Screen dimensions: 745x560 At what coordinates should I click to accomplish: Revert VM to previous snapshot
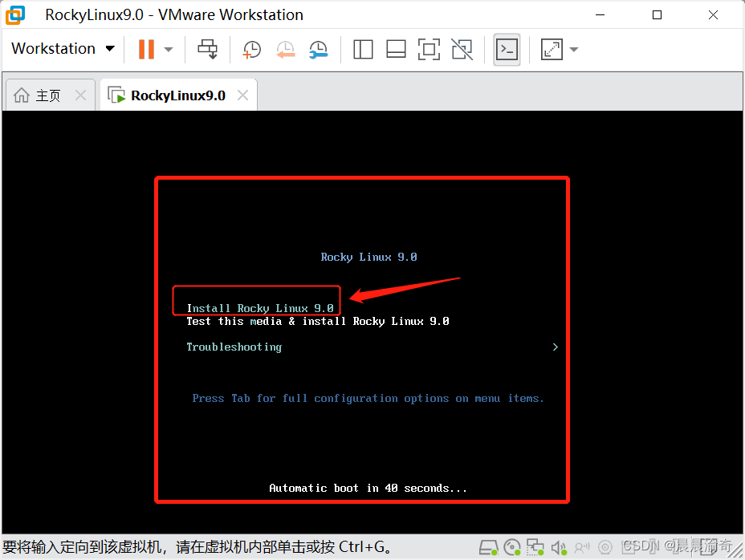pos(286,50)
